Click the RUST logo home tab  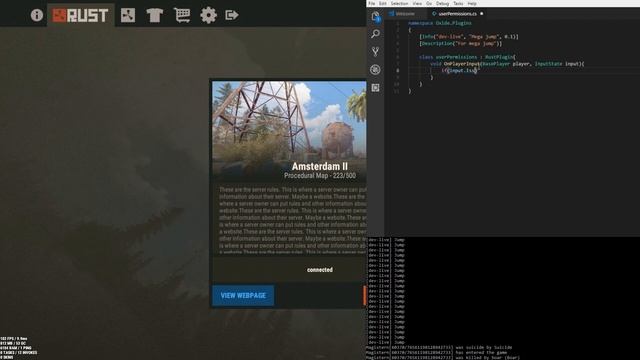pos(80,15)
